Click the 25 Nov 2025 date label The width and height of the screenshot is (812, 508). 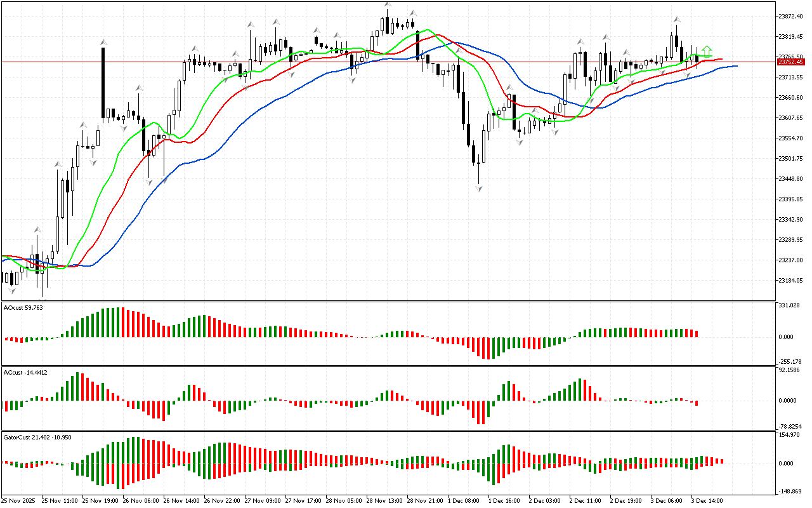pos(21,501)
